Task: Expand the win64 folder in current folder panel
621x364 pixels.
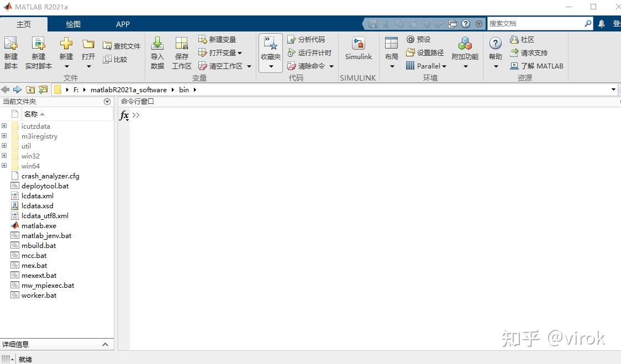Action: click(4, 166)
